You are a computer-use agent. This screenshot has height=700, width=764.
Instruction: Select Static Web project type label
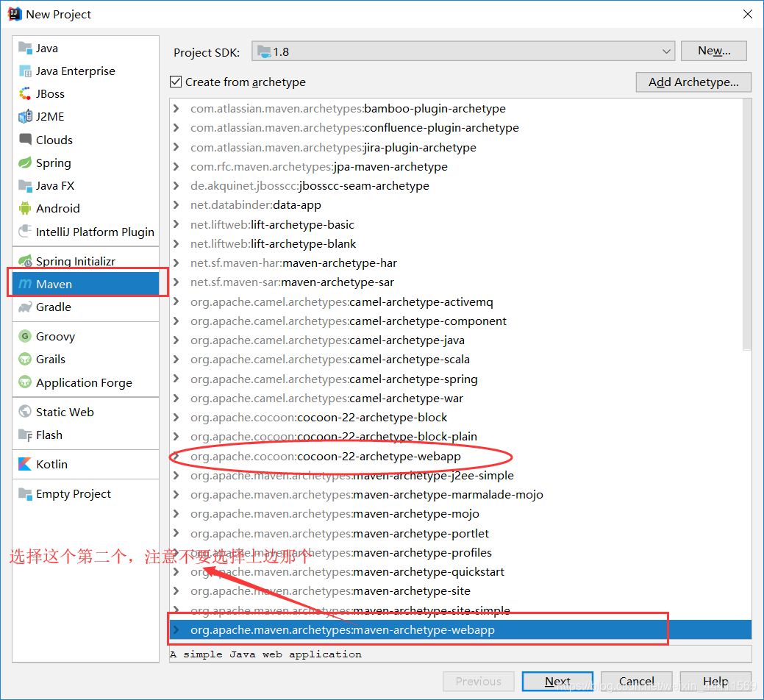coord(65,412)
